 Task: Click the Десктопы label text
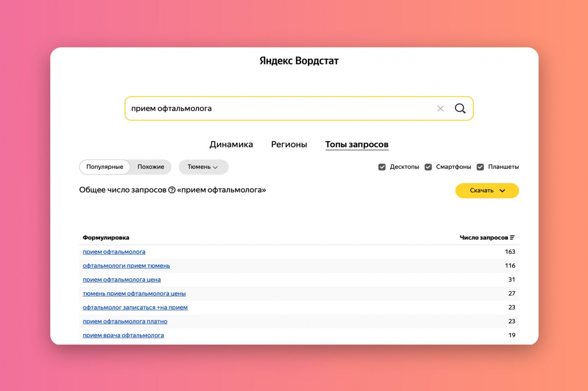[404, 167]
